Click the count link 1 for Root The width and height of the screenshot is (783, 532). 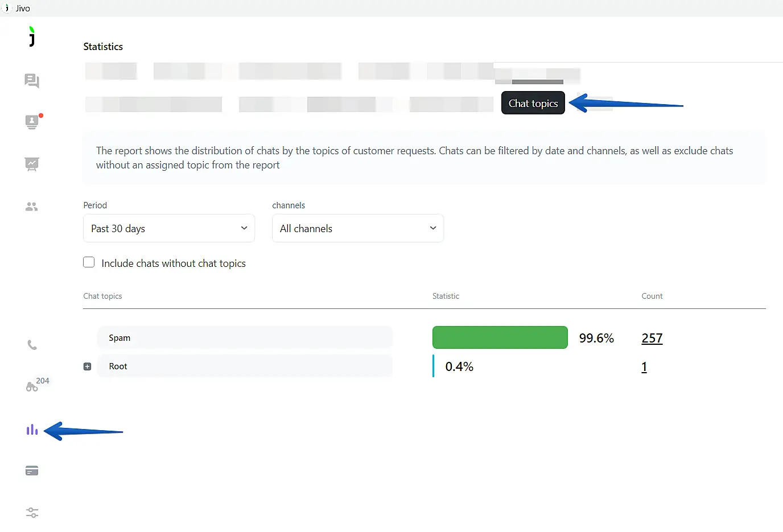[644, 367]
